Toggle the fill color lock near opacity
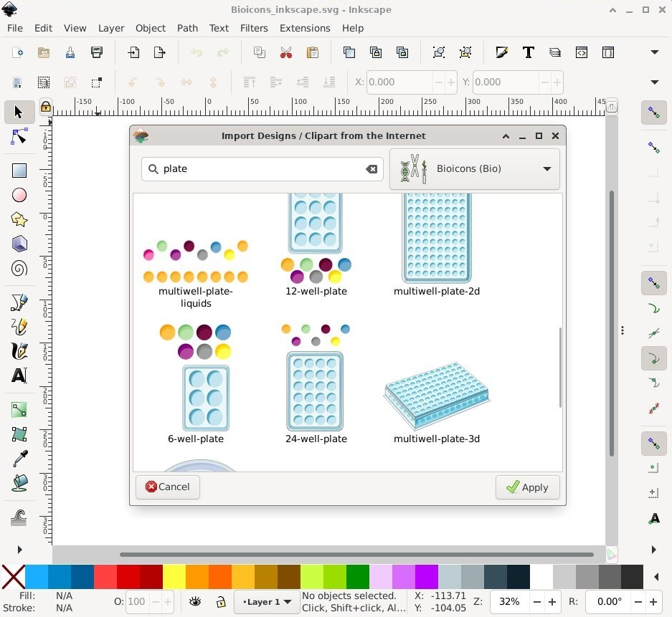The image size is (672, 617). tap(219, 602)
